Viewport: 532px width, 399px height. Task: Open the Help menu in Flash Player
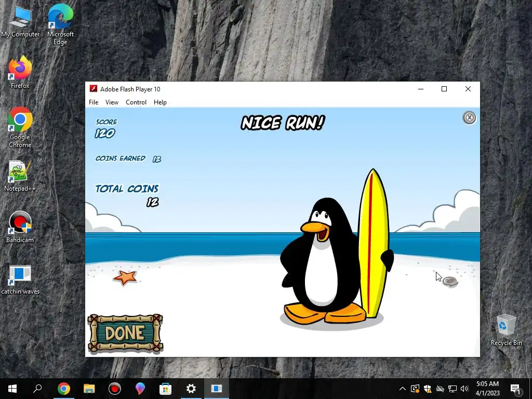coord(160,102)
